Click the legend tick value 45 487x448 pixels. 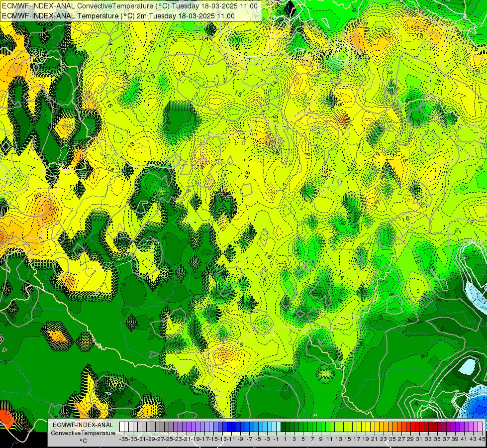pyautogui.click(x=482, y=439)
